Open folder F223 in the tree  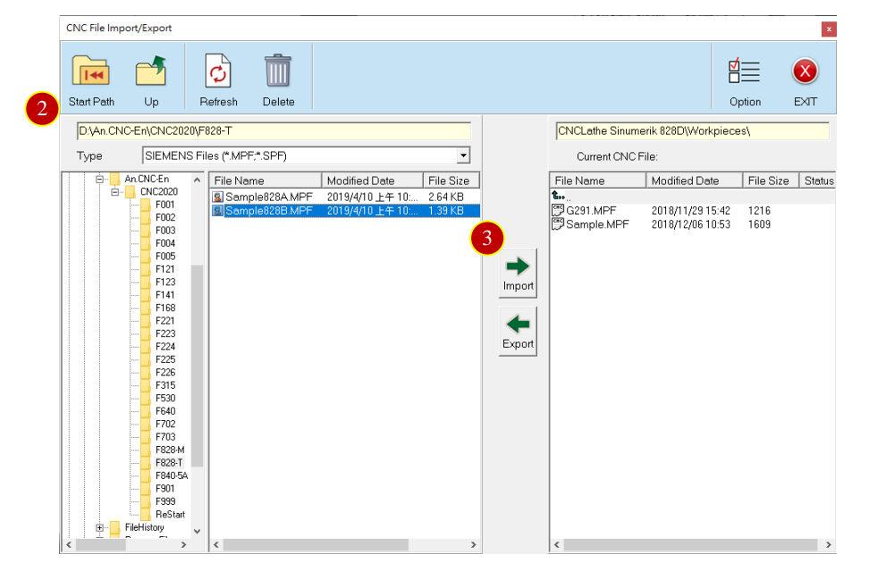pyautogui.click(x=165, y=333)
